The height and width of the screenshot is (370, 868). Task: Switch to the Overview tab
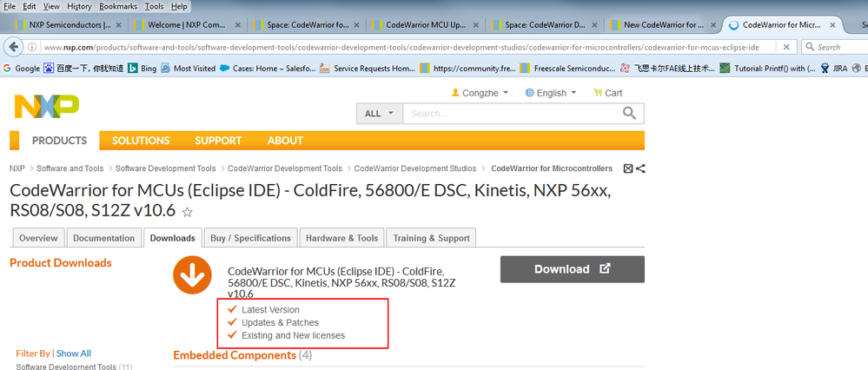38,238
